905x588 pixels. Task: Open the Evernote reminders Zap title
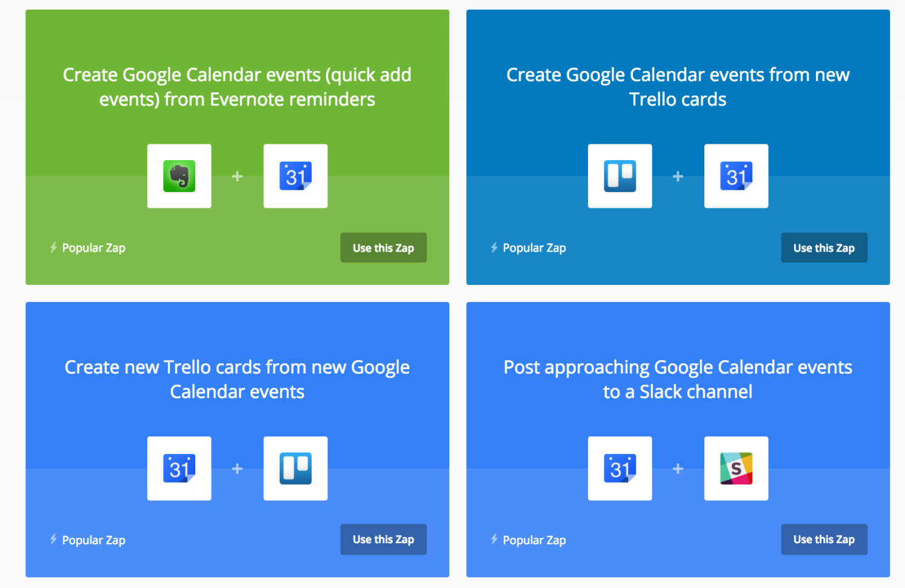coord(237,87)
